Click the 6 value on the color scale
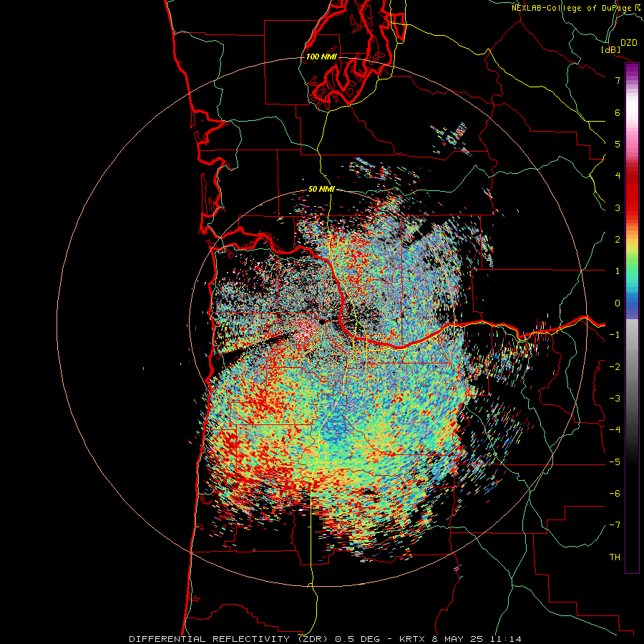 618,112
